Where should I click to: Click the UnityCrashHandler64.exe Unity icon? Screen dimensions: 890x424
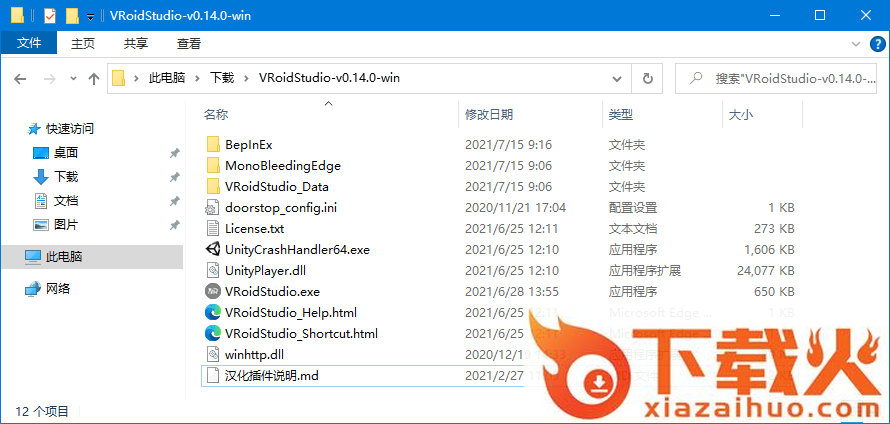point(213,249)
